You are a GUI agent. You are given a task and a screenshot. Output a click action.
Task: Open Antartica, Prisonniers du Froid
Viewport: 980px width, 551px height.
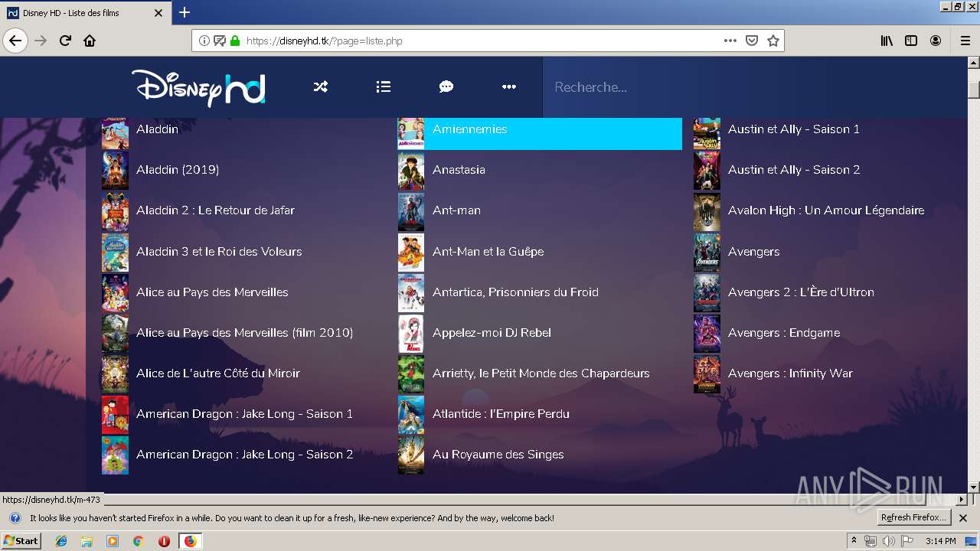pos(515,292)
